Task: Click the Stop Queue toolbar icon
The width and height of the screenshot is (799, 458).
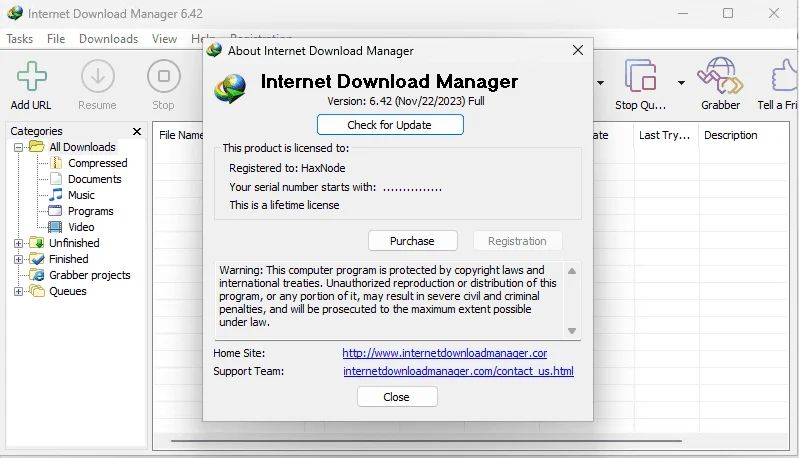Action: pyautogui.click(x=640, y=76)
